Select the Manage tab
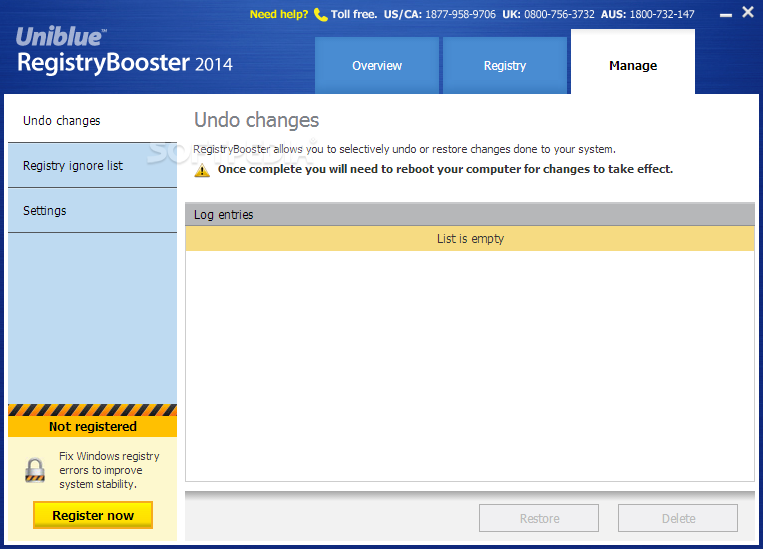763x549 pixels. (x=633, y=62)
